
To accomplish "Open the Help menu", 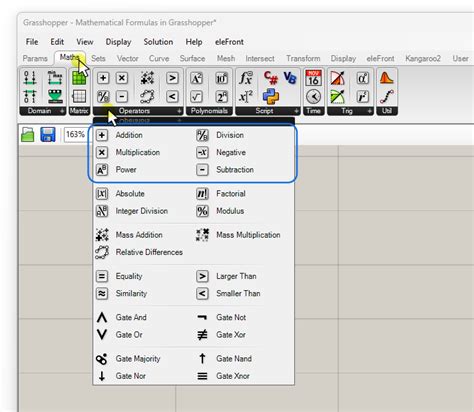I will (x=194, y=42).
